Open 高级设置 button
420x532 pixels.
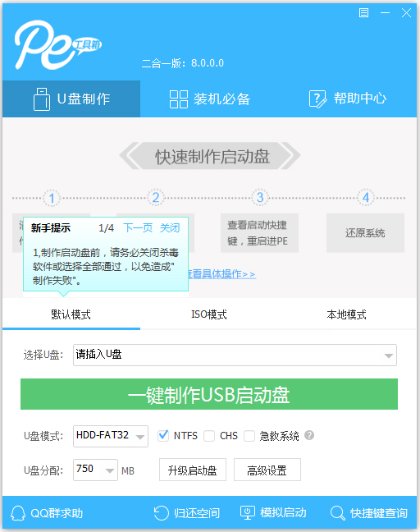tap(267, 470)
